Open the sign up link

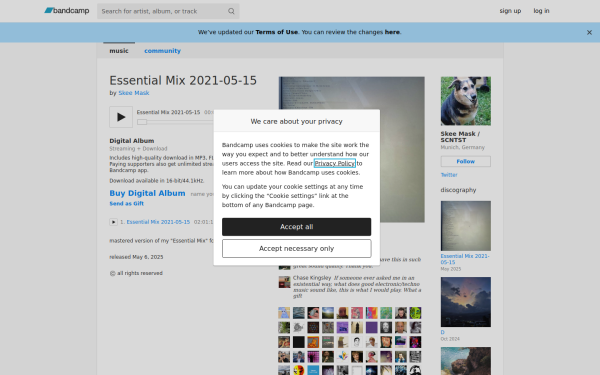510,11
